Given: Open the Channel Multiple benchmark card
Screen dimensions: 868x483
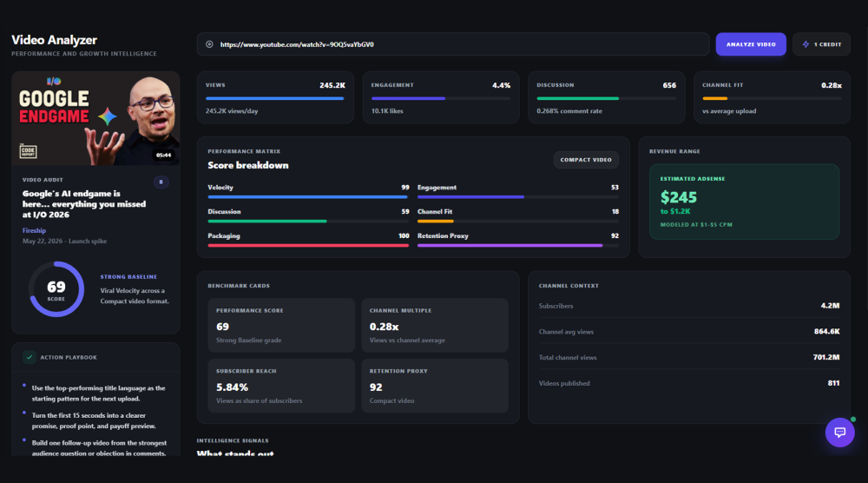Looking at the screenshot, I should pyautogui.click(x=435, y=325).
